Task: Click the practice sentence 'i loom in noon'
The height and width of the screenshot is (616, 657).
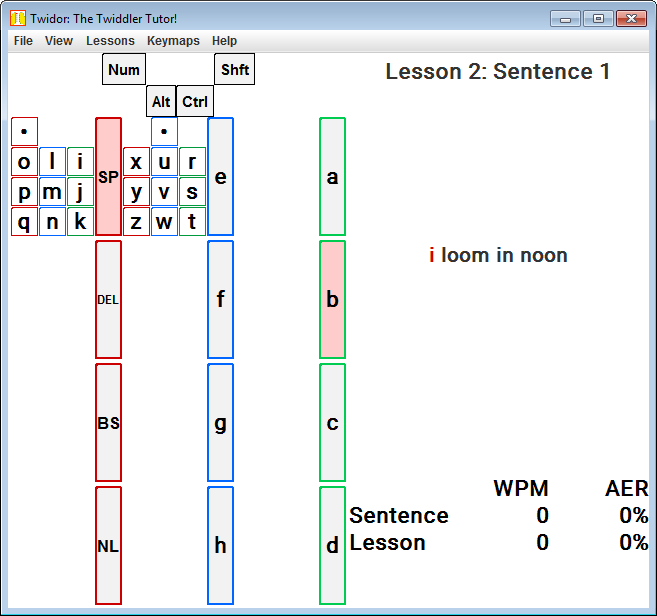Action: coord(498,255)
